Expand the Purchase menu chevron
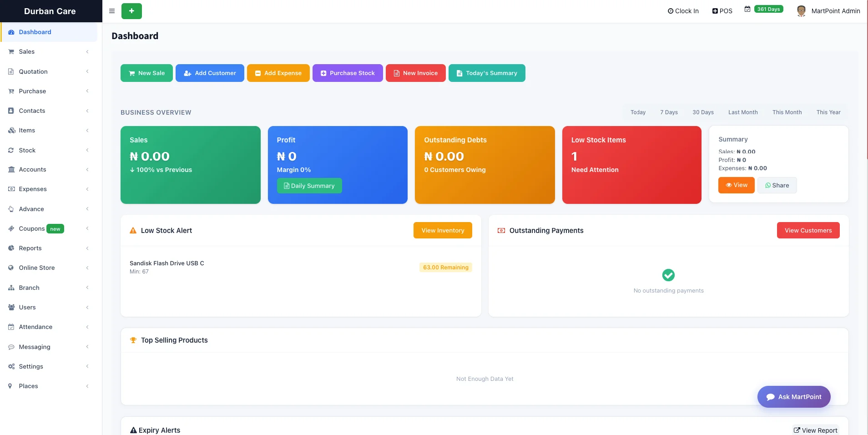The image size is (868, 435). (x=87, y=91)
